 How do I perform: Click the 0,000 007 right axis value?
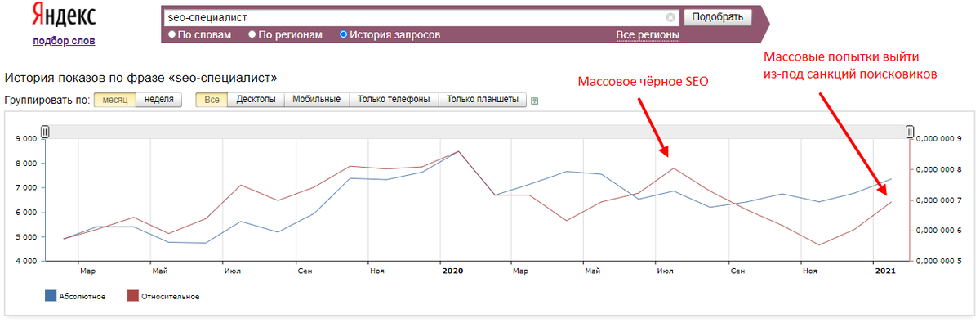click(x=938, y=200)
